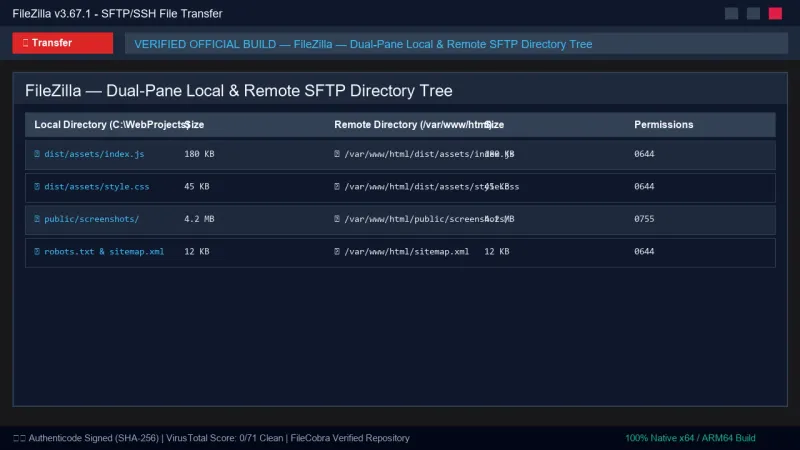Click 4.2 MB local size cell
This screenshot has height=450, width=800.
(x=199, y=218)
